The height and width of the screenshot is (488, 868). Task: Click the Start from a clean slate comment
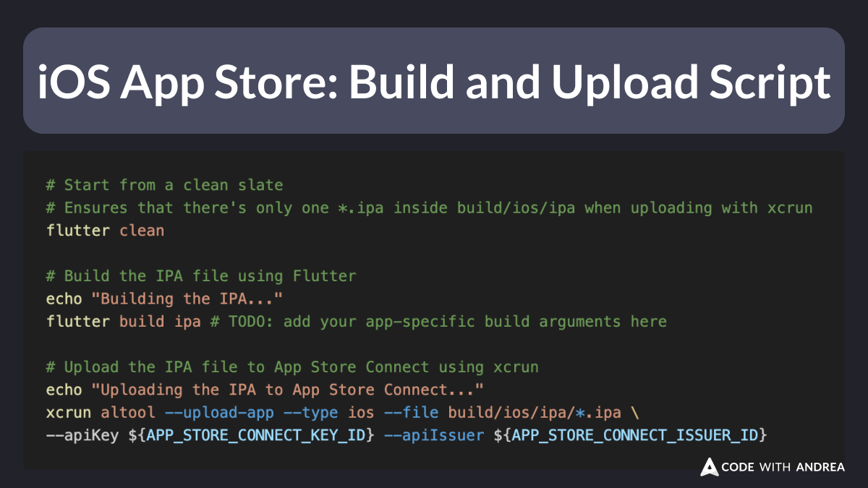tap(163, 184)
